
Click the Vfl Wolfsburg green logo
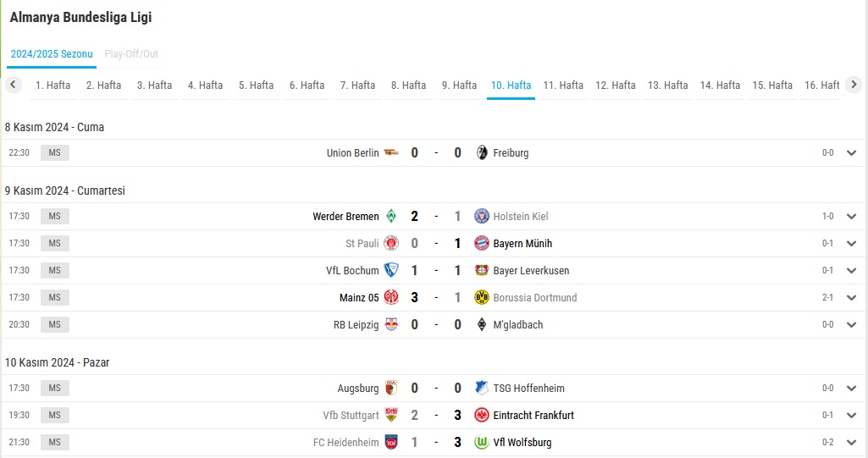[x=482, y=443]
